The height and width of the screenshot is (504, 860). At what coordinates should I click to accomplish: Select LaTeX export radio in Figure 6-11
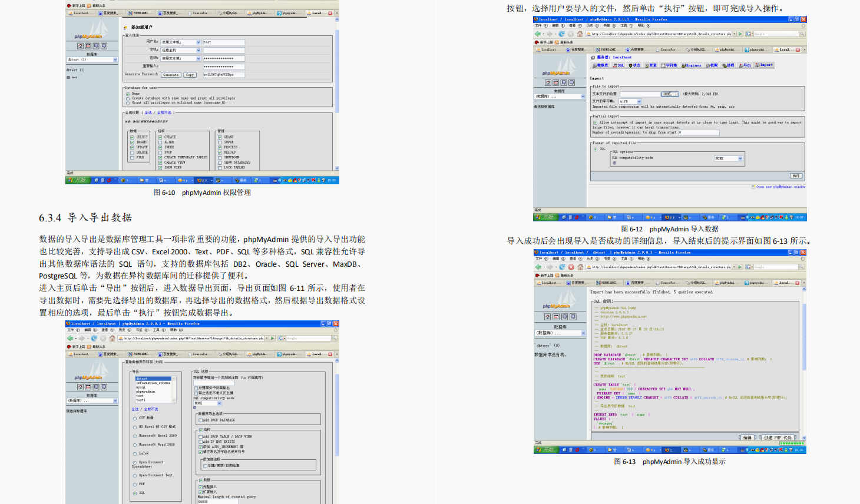click(x=135, y=453)
